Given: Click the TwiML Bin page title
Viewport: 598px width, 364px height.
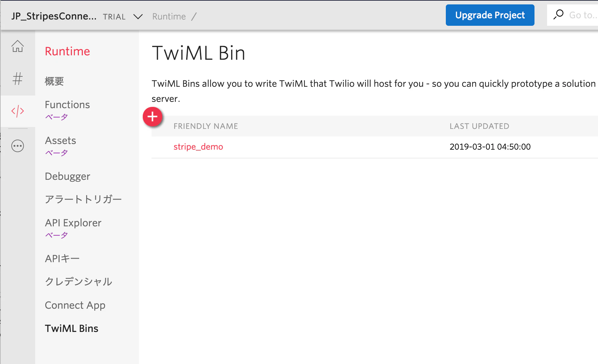Looking at the screenshot, I should coord(198,53).
